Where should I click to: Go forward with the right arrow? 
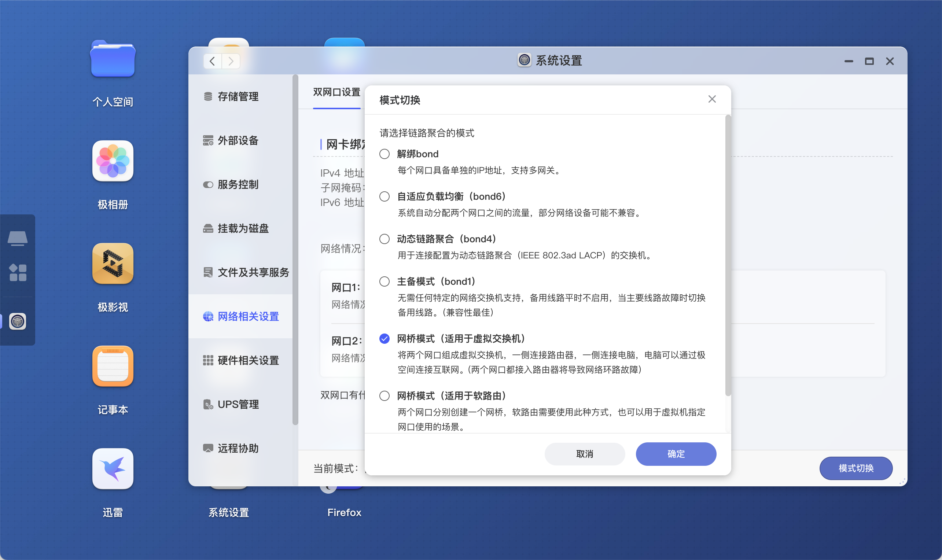click(x=231, y=61)
